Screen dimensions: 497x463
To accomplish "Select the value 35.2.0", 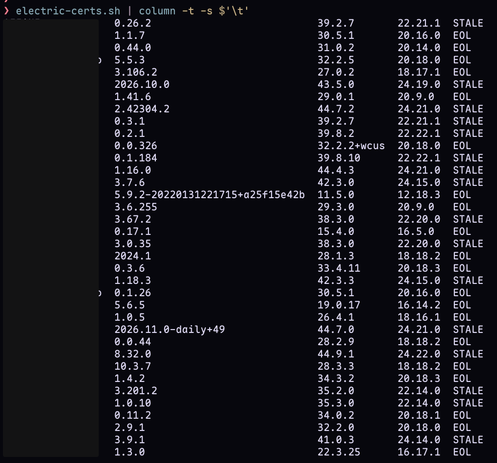I will pos(336,391).
